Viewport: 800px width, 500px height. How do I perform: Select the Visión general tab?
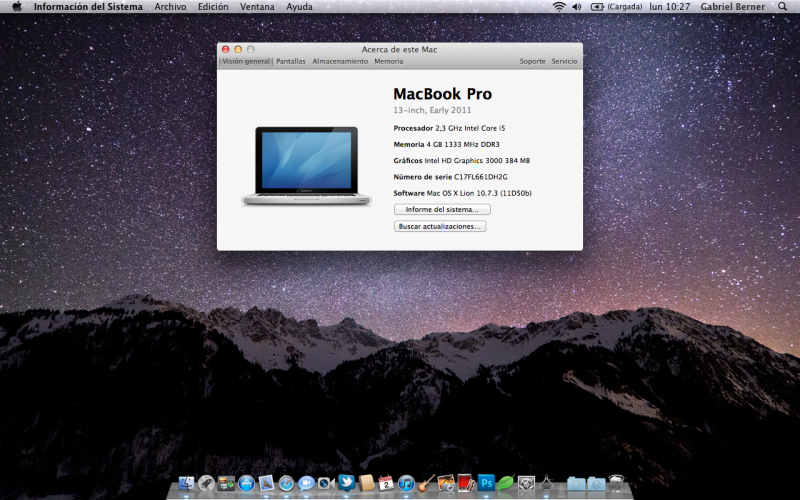click(x=245, y=61)
